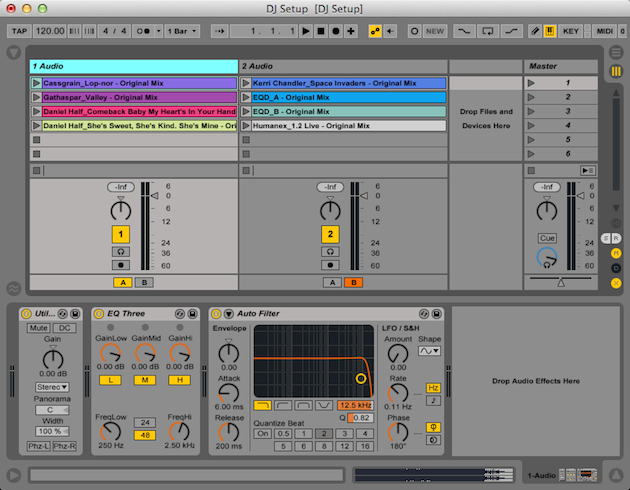The image size is (630, 490).
Task: Toggle the Automation Arm button
Action: [375, 31]
